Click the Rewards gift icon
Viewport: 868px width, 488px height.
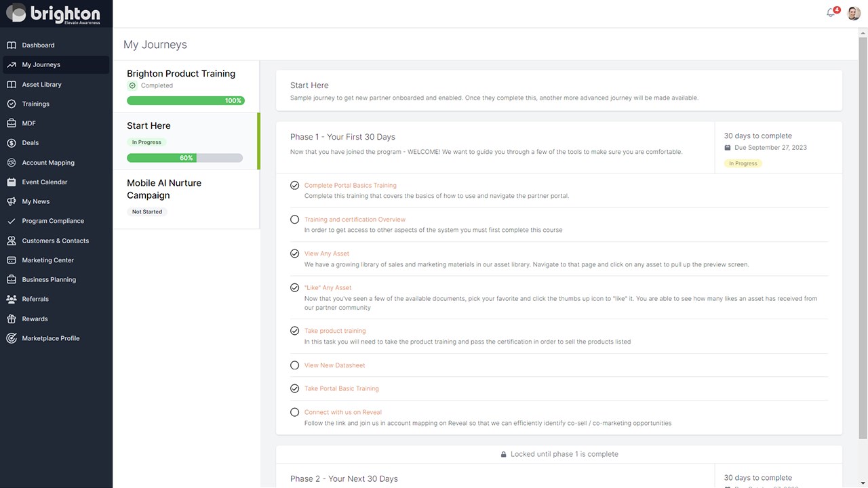click(x=11, y=319)
